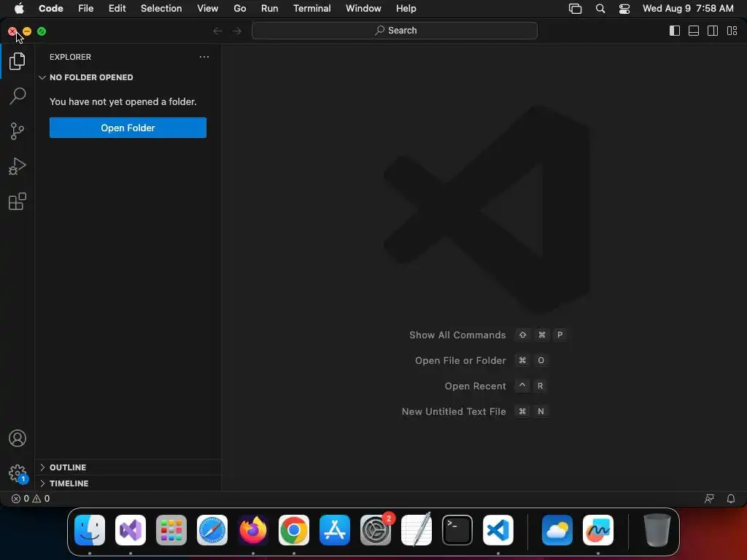Open the Customize Layout icon
747x560 pixels.
732,31
